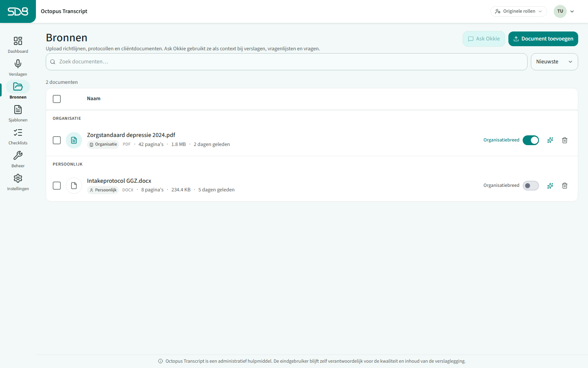Viewport: 588px width, 368px height.
Task: Disable Organisatiebreed toggle for Zorgstandaard depressie
Action: coord(531,140)
